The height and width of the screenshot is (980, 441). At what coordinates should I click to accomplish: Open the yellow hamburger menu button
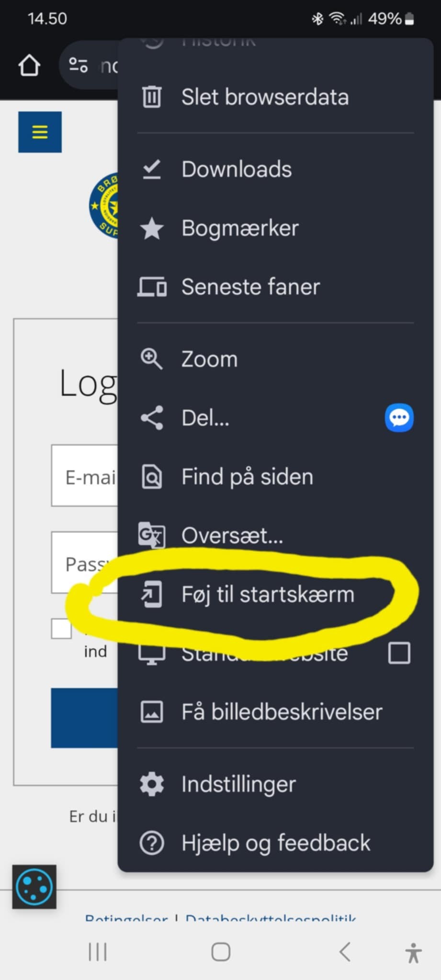(x=40, y=132)
